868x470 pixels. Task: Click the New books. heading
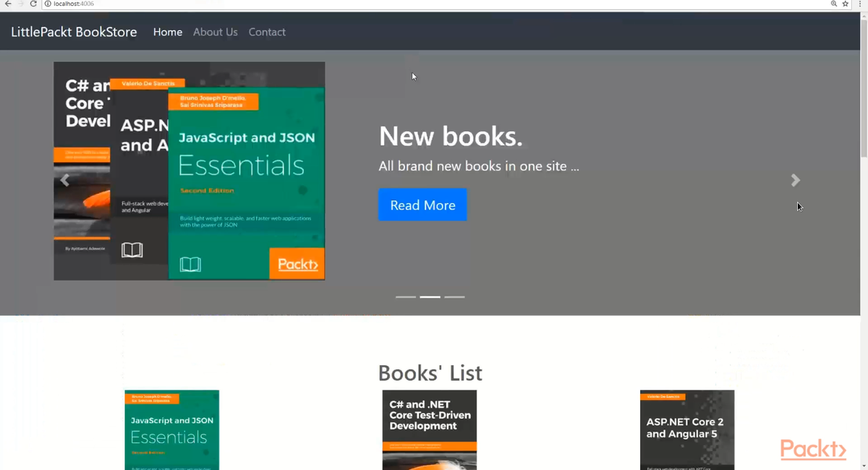click(x=451, y=136)
